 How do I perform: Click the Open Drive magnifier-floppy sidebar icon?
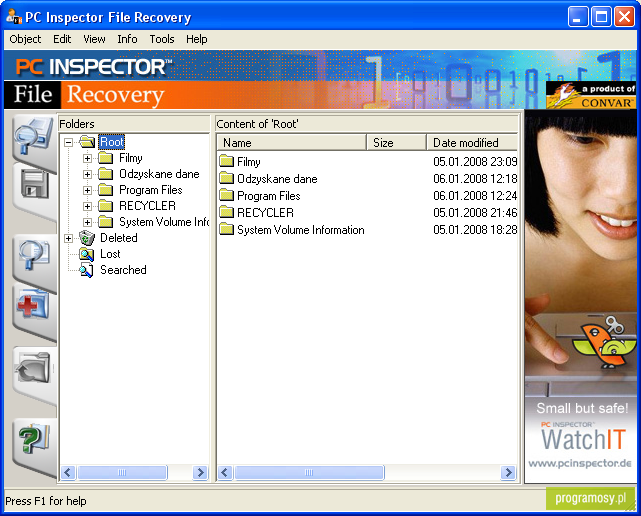(34, 136)
